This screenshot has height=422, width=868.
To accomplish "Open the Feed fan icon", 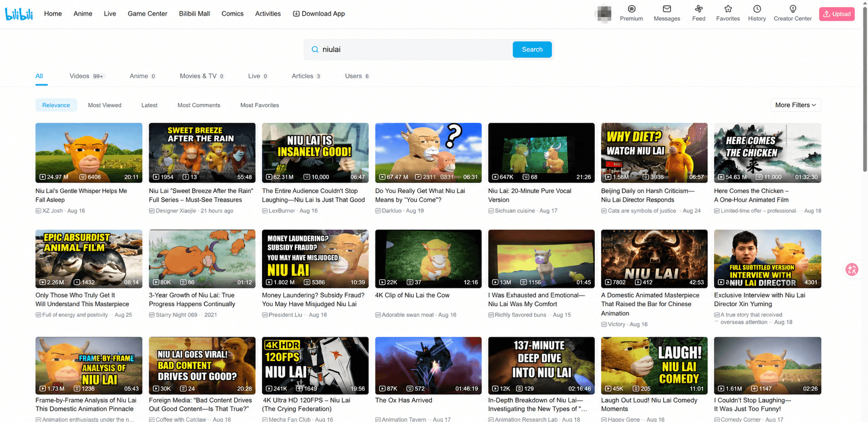I will coord(699,9).
